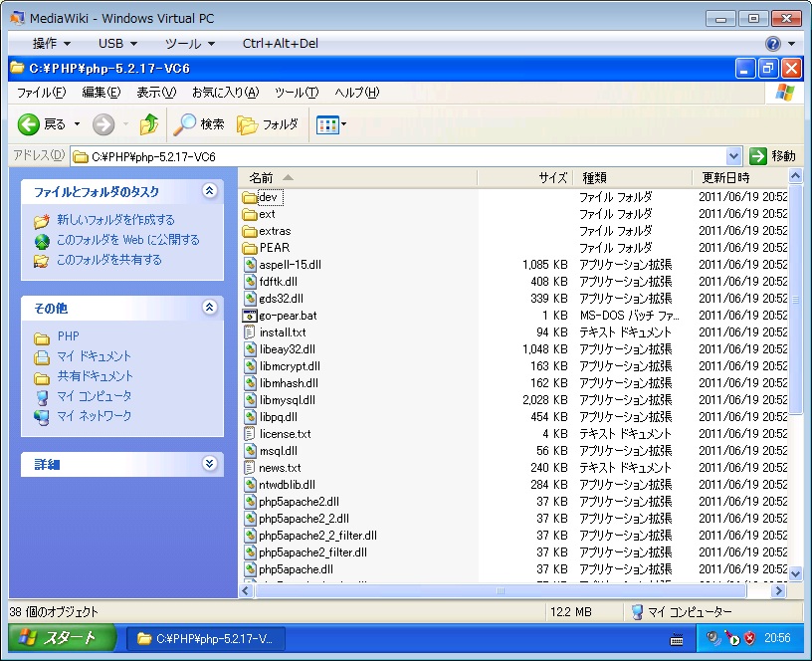Open the Views icon in toolbar
This screenshot has width=812, height=661.
click(x=327, y=124)
